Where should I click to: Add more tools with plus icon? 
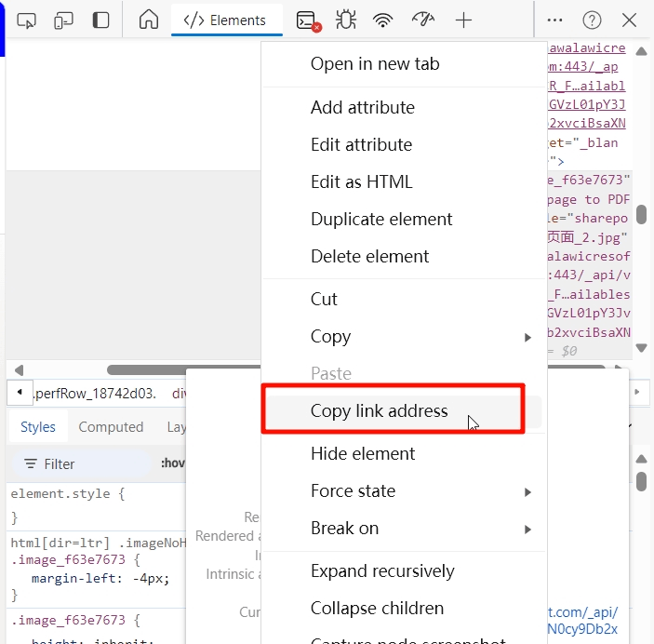(463, 20)
